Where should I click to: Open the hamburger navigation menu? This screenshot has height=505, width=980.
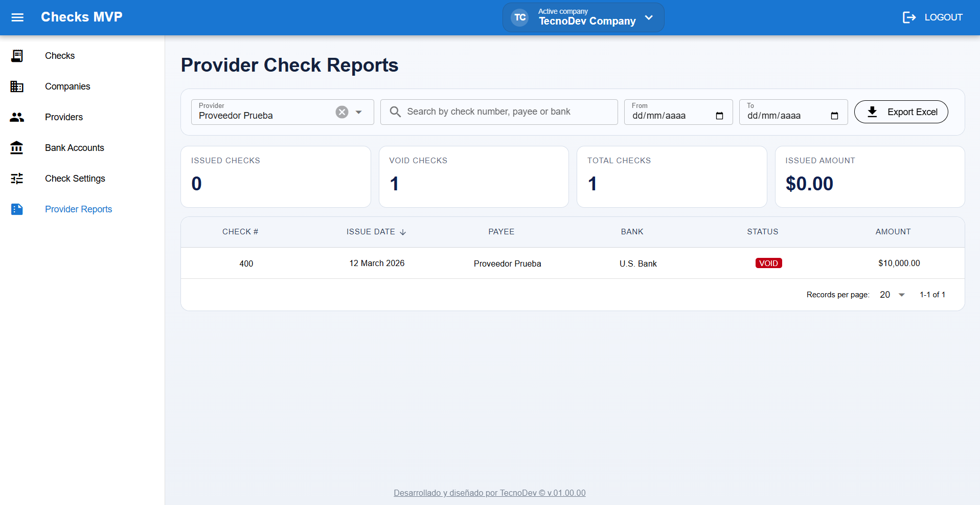click(x=17, y=17)
